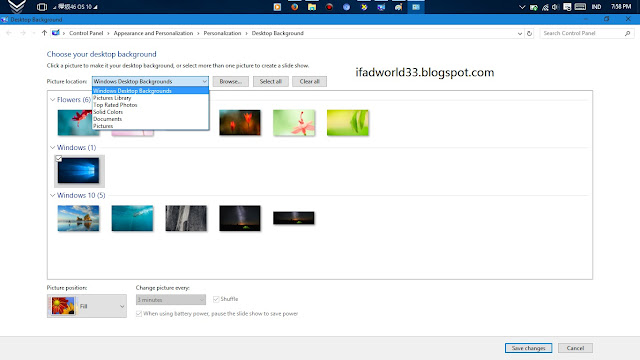Collapse the Flowers group

[52, 100]
